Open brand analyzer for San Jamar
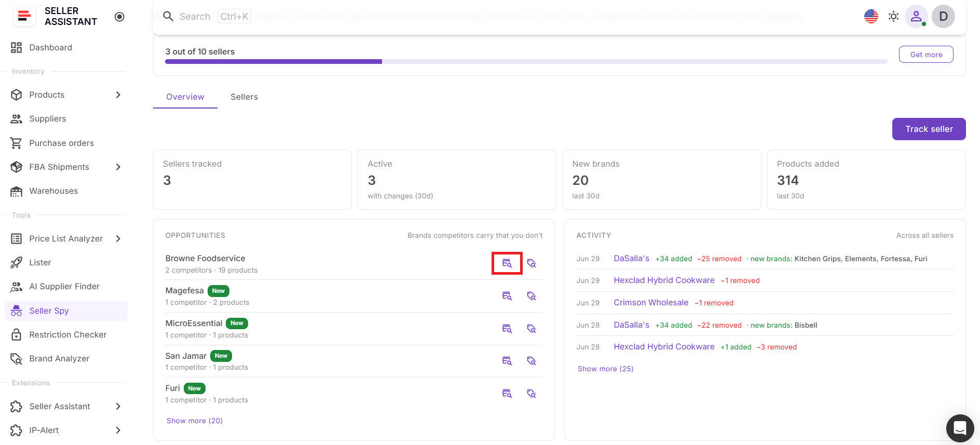980x445 pixels. [532, 361]
